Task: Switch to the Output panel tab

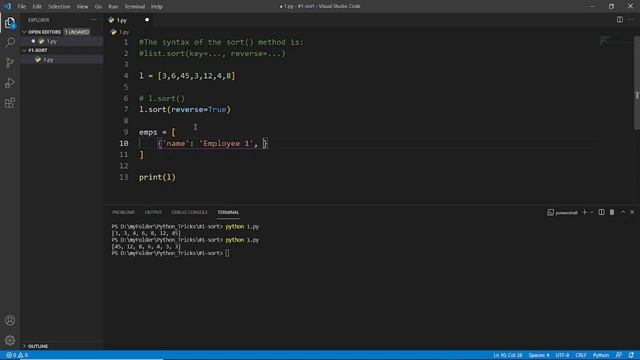Action: tap(153, 212)
